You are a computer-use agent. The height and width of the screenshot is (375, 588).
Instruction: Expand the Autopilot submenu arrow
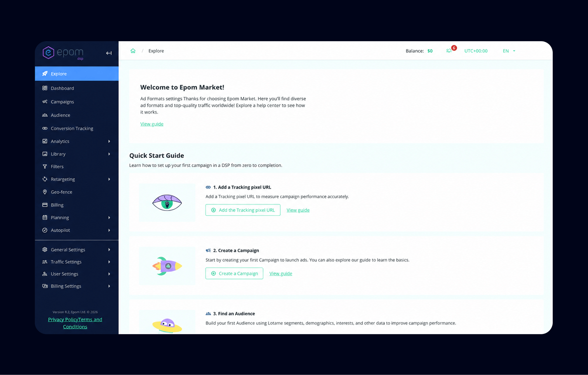109,230
